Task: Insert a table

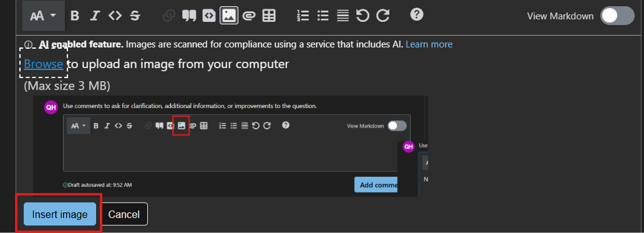Action: coord(269,16)
